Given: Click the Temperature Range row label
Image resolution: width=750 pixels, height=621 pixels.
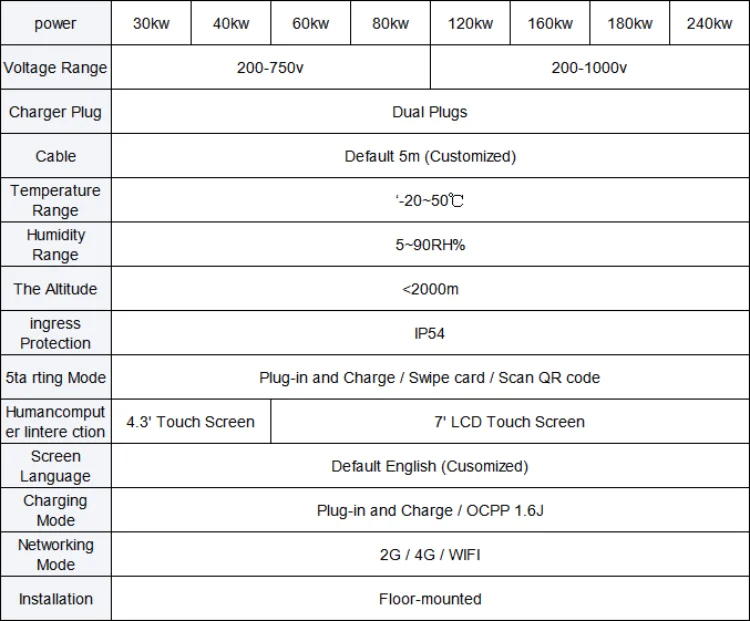Looking at the screenshot, I should tap(55, 200).
